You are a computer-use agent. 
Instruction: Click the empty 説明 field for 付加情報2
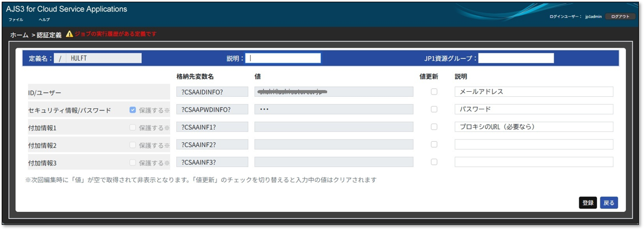(x=533, y=144)
